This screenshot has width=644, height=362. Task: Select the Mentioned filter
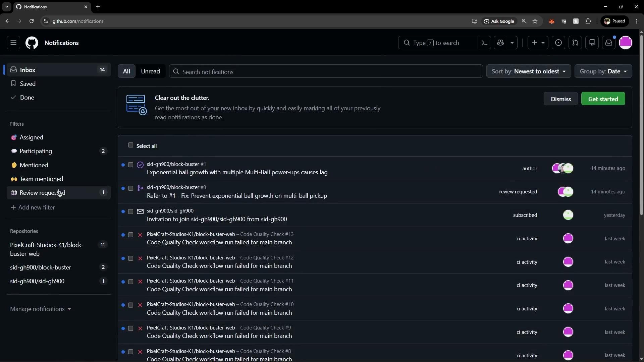click(x=59, y=165)
